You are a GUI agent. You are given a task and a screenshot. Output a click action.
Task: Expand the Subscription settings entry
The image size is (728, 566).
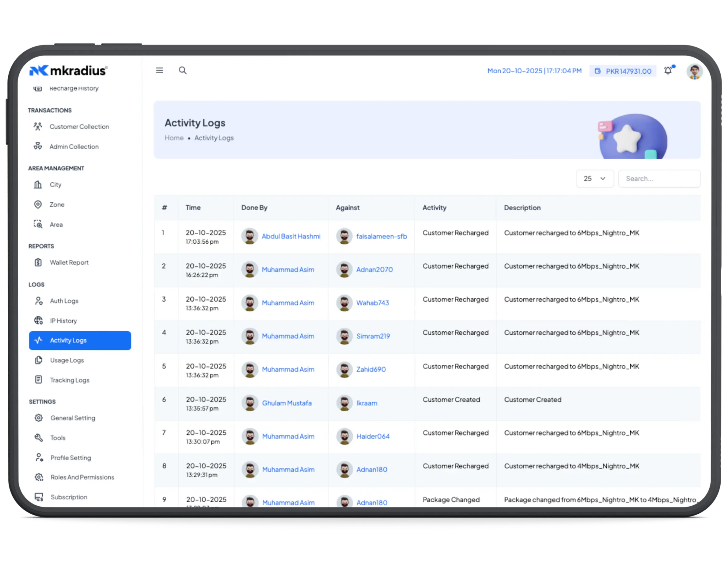[x=69, y=497]
